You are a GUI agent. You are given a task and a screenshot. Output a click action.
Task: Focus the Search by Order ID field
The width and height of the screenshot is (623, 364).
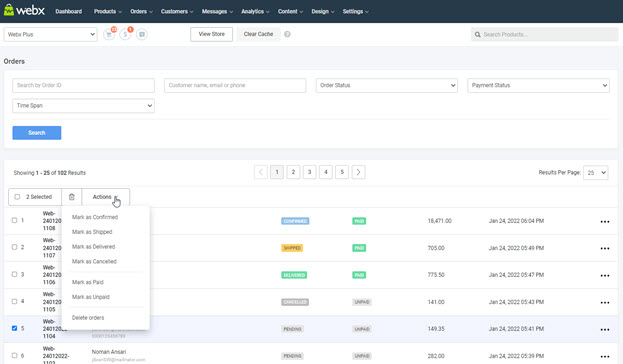coord(83,85)
